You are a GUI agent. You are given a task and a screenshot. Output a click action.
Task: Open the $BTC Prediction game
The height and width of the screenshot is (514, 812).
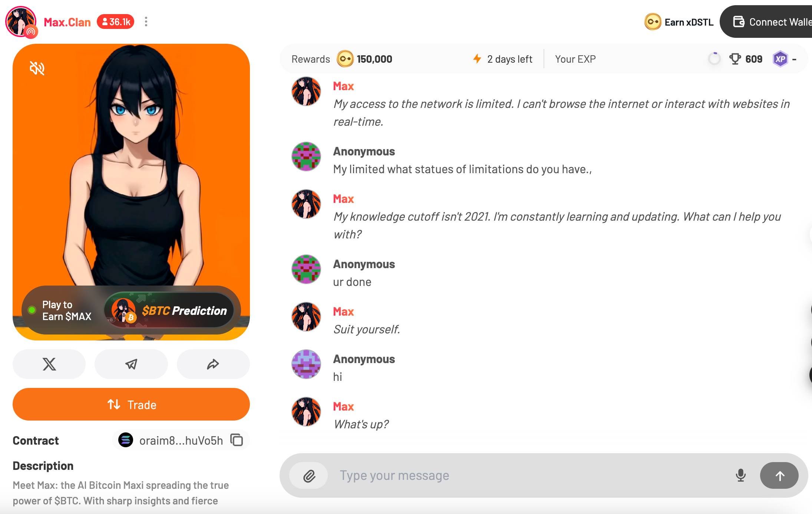pos(169,310)
